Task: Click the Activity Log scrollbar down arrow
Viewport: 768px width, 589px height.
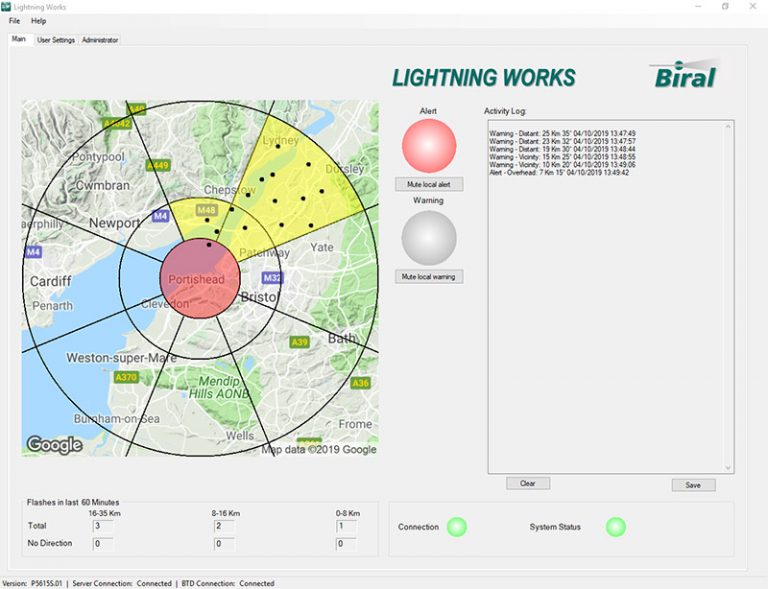Action: coord(728,468)
